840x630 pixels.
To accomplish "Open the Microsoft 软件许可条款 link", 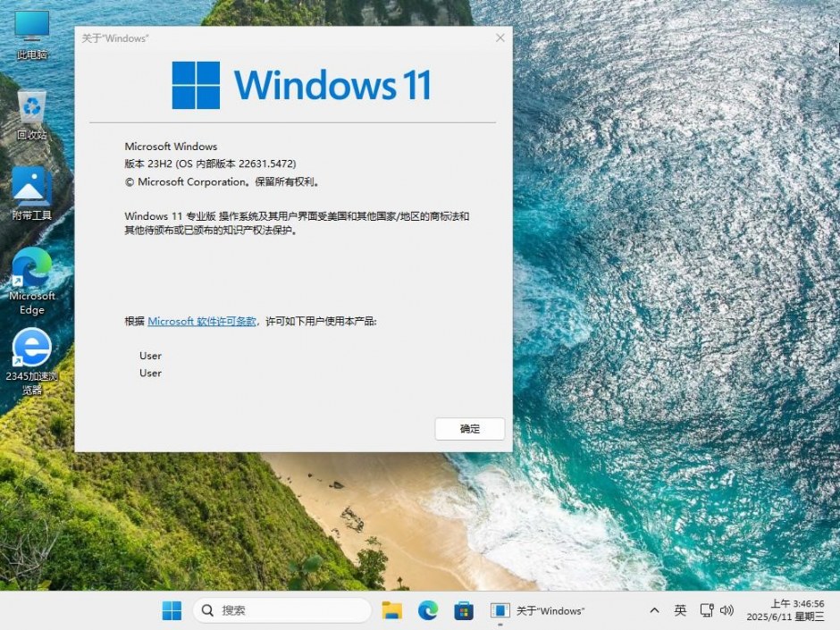I will pos(202,321).
